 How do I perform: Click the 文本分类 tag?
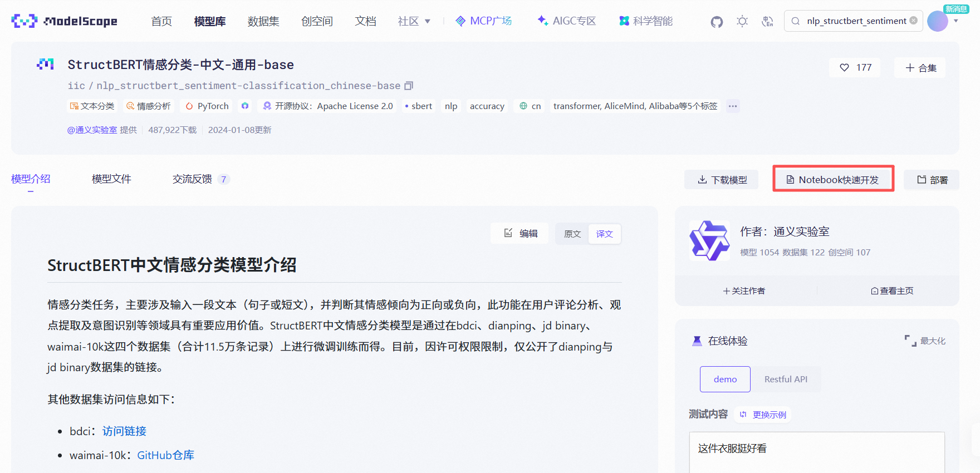[92, 106]
